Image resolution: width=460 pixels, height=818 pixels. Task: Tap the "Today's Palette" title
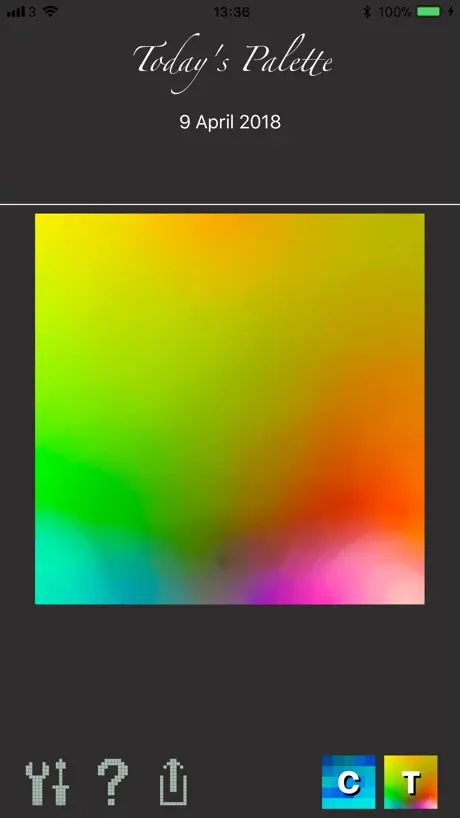click(x=233, y=65)
